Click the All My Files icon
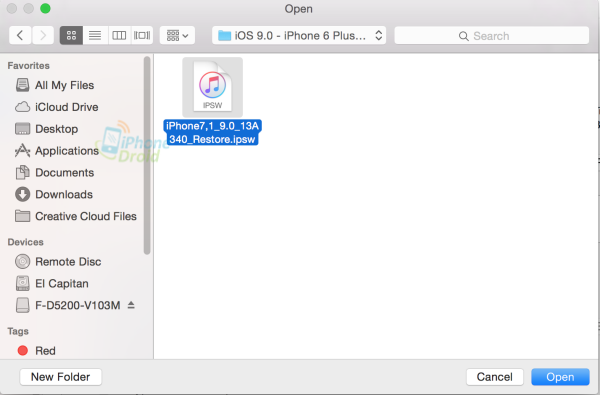Screen dimensions: 600x395 pos(22,85)
